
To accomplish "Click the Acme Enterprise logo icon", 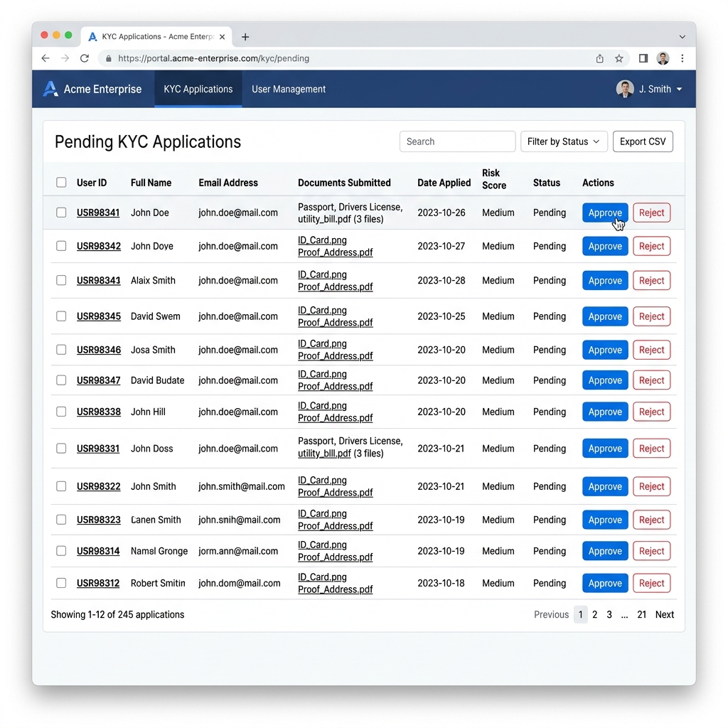I will point(49,88).
